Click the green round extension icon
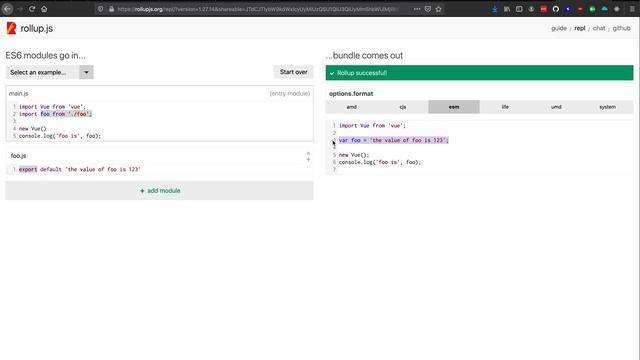The image size is (640, 360). [x=592, y=9]
